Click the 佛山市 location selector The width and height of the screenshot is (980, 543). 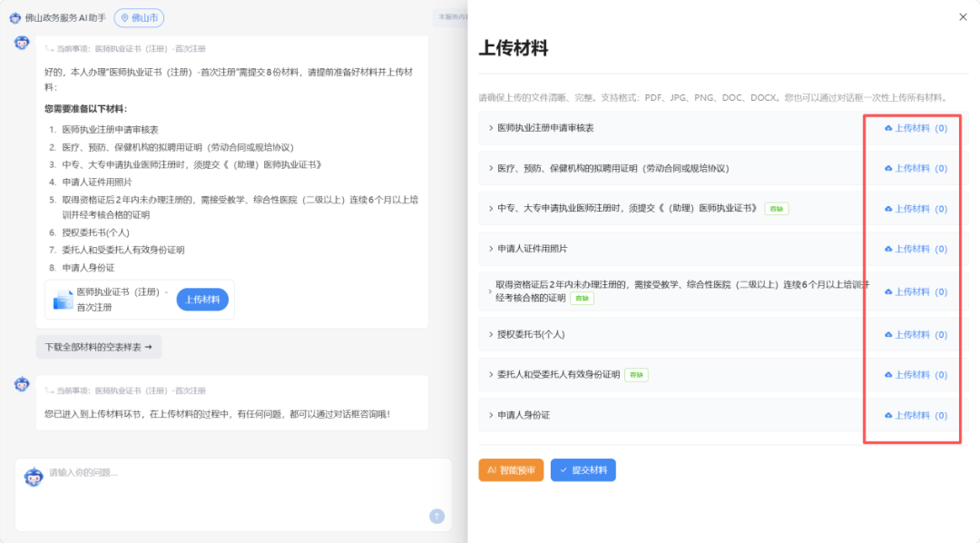coord(139,18)
